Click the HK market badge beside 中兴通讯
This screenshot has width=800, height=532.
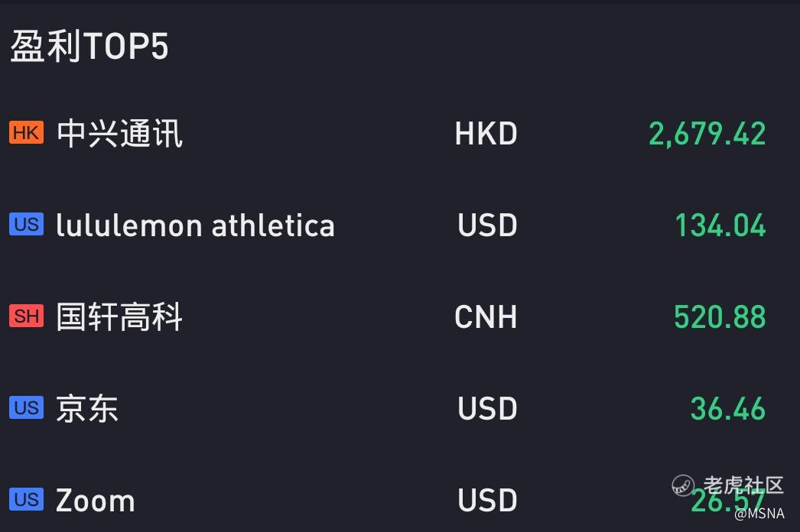click(27, 132)
